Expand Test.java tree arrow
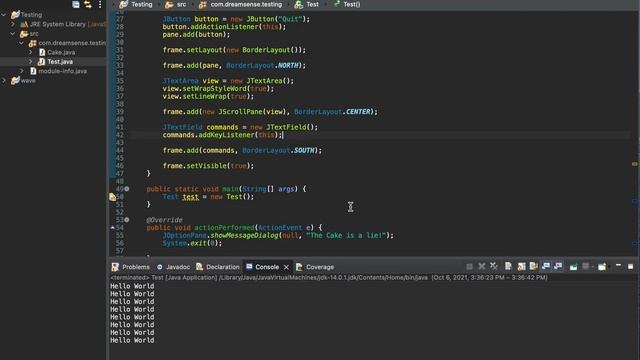 pos(31,62)
